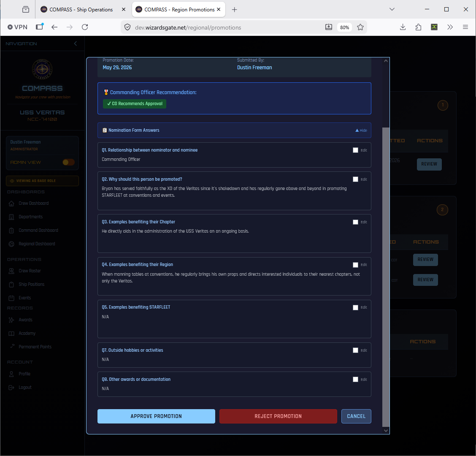Go forward in browser history
Screen dimensions: 476x456
pos(70,27)
